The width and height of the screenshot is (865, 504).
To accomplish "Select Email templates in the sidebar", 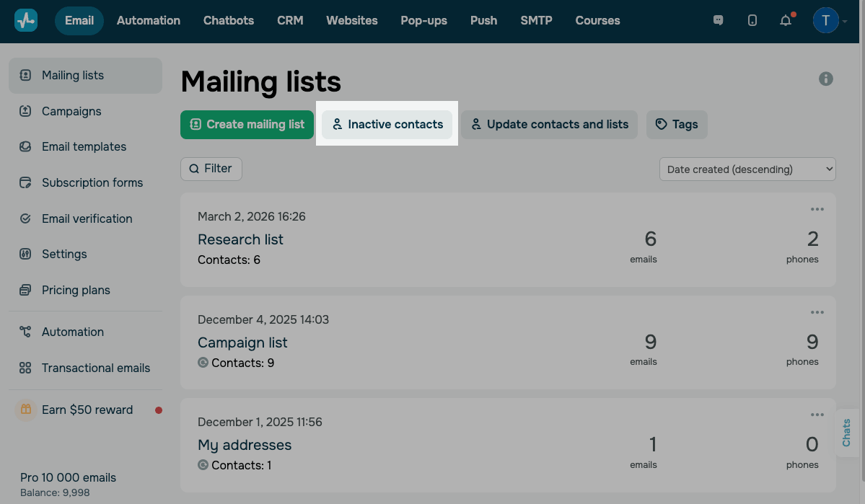I will point(84,146).
